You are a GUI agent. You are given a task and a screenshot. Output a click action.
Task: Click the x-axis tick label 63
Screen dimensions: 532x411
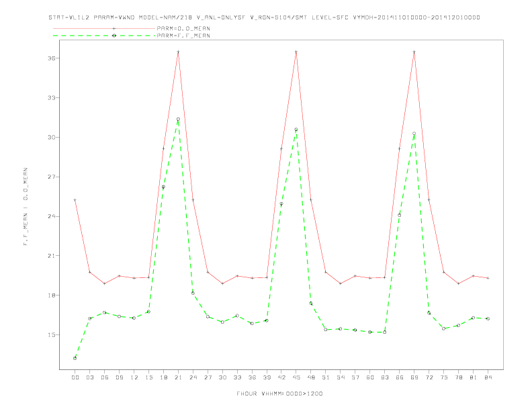click(385, 377)
